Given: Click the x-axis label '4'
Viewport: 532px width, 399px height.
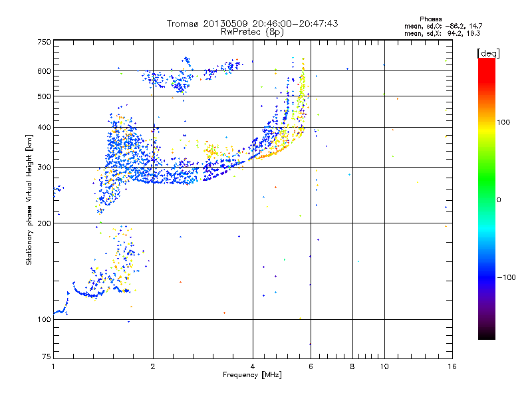Looking at the screenshot, I should (x=253, y=366).
